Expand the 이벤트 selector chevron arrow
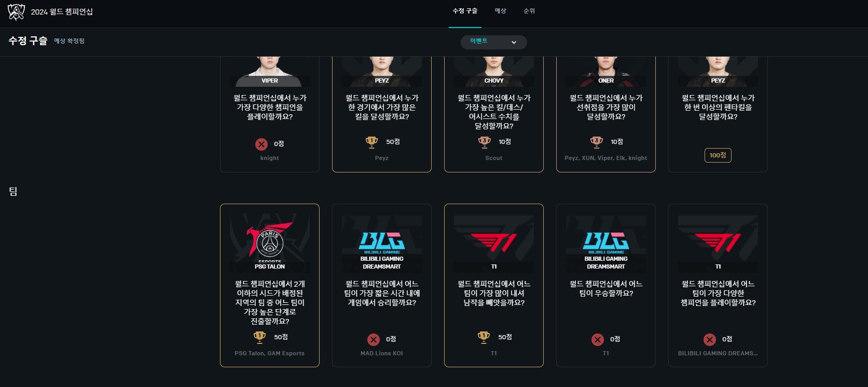The width and height of the screenshot is (868, 387). coord(514,43)
